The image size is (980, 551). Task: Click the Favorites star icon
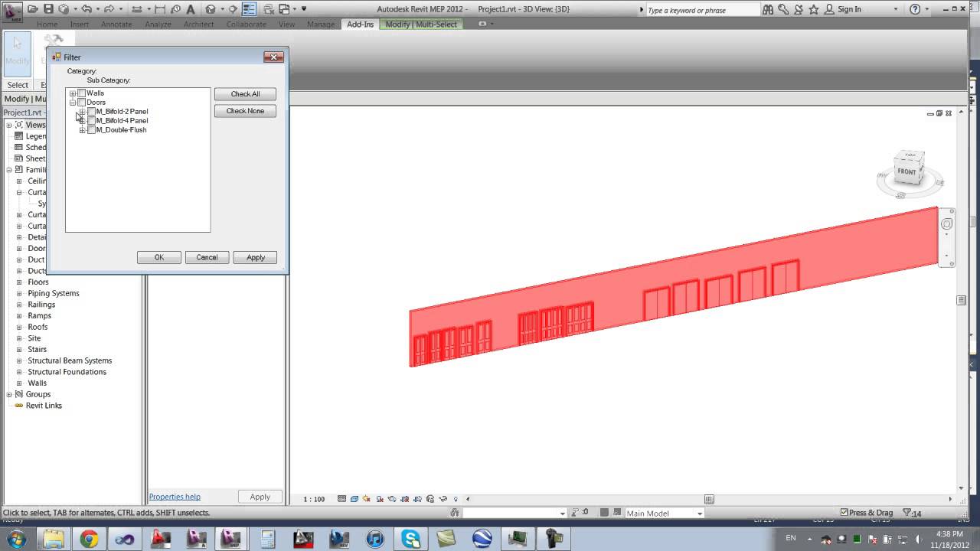tap(814, 9)
